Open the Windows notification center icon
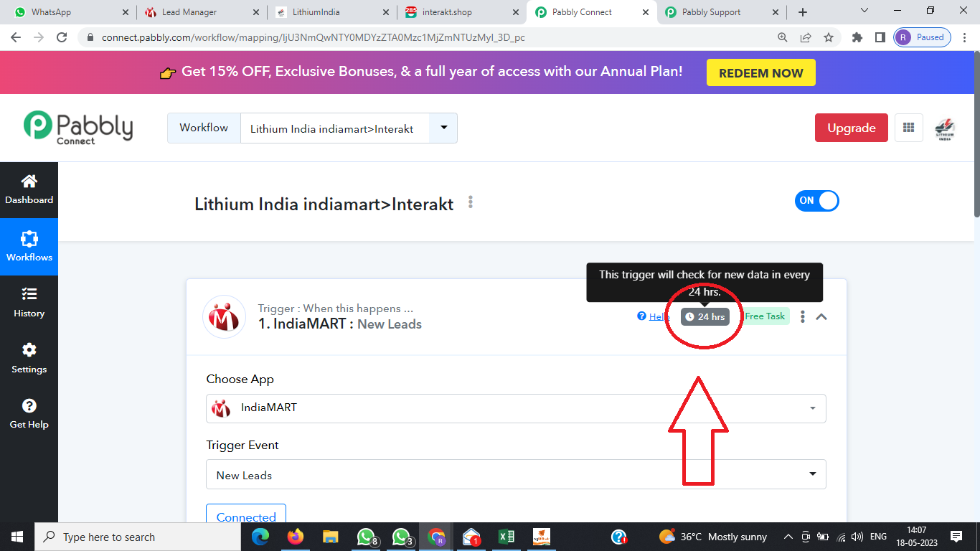The width and height of the screenshot is (980, 551). pos(956,537)
